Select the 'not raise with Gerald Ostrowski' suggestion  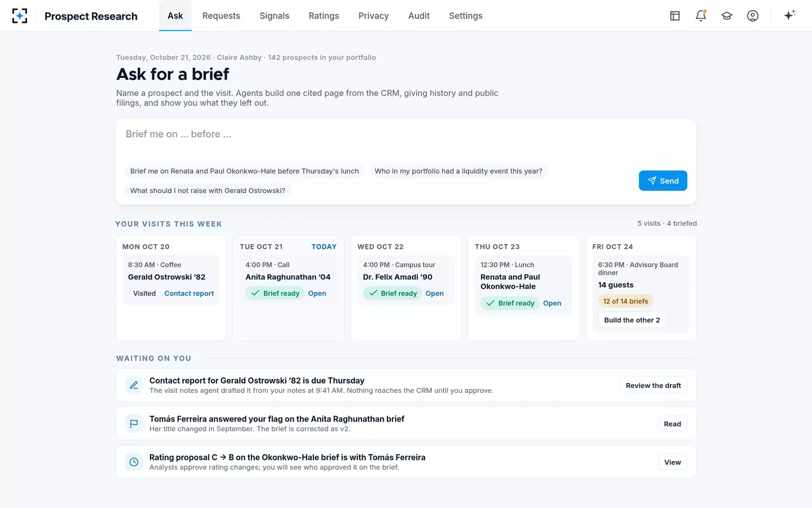208,191
